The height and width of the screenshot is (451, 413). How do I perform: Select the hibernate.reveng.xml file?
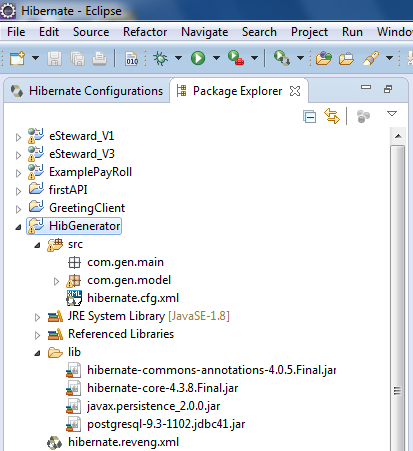[123, 442]
